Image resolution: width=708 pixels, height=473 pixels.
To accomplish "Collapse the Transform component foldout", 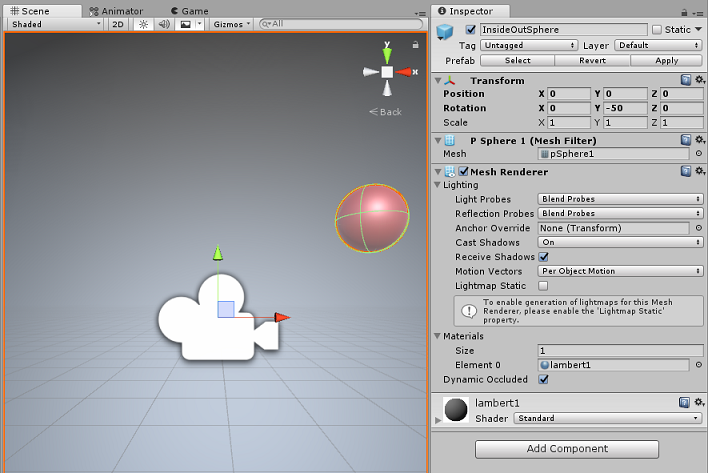I will pos(438,80).
